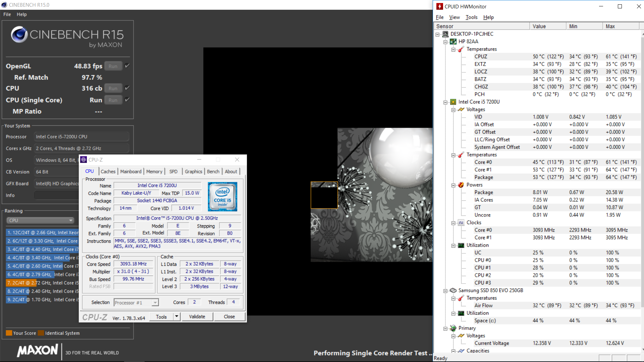
Task: Open the Cinebench File menu
Action: coord(7,14)
